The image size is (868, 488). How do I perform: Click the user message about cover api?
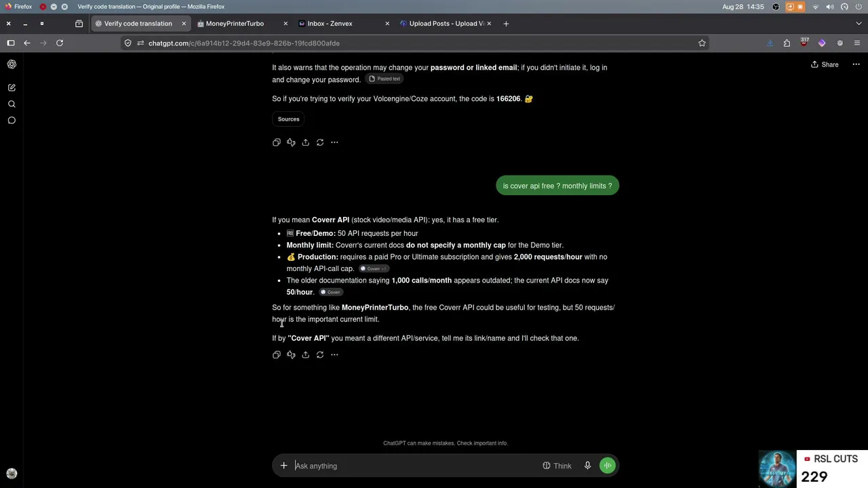[x=557, y=186]
